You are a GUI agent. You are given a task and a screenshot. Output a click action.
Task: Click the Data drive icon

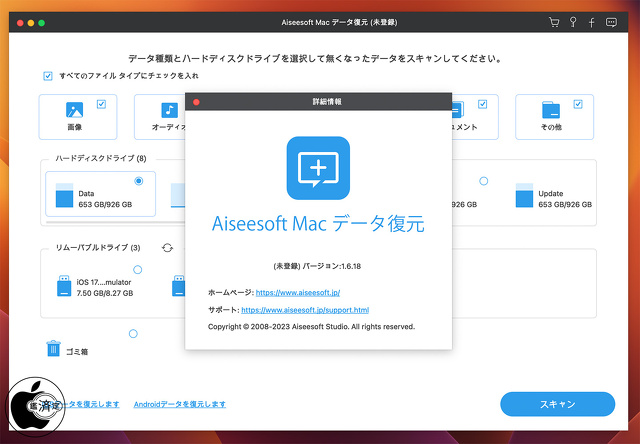64,195
